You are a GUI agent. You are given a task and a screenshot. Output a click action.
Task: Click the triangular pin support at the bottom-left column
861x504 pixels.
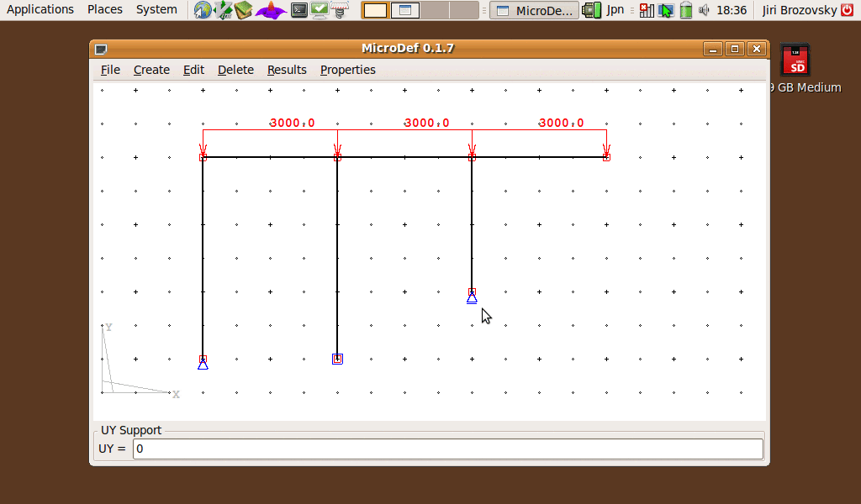[203, 363]
